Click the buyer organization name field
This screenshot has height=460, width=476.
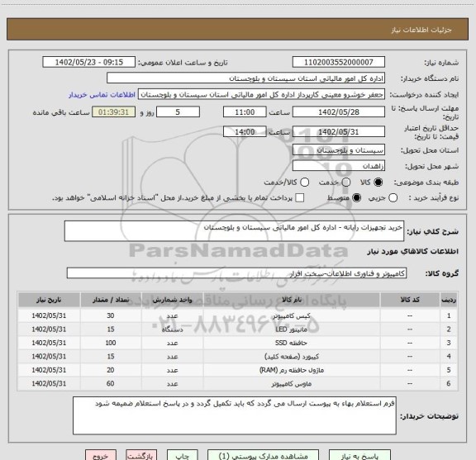click(x=246, y=78)
